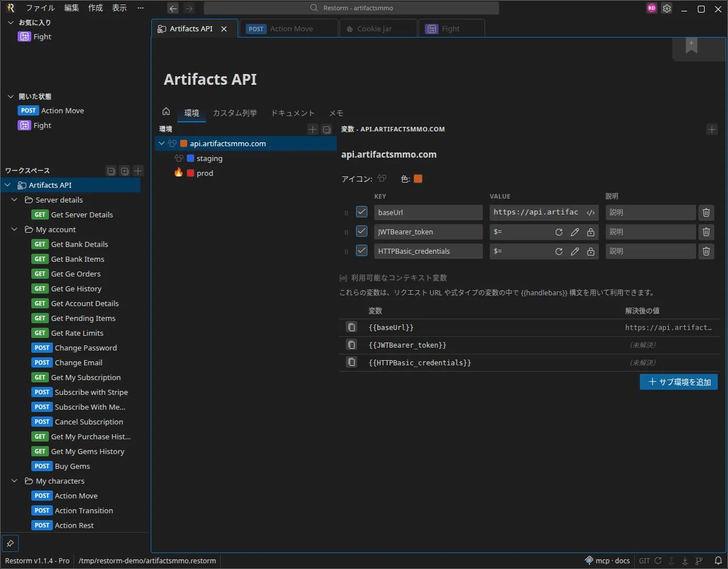Click the Restorm search bar

point(351,8)
